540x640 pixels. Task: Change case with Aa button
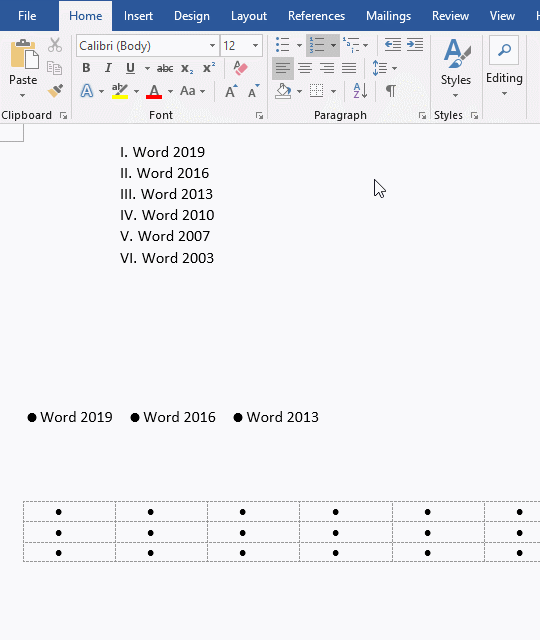pos(188,91)
